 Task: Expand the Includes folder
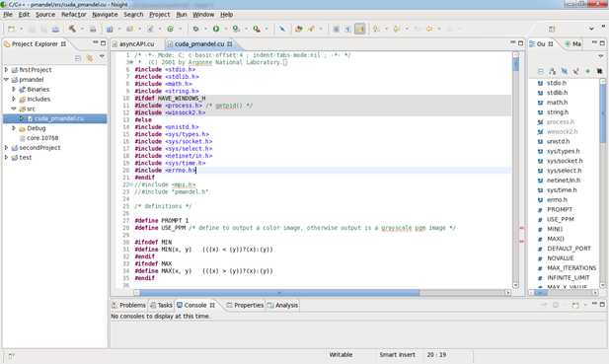(x=14, y=99)
